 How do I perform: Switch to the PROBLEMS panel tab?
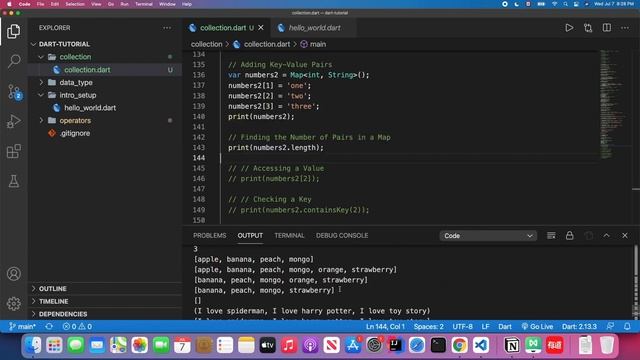209,236
